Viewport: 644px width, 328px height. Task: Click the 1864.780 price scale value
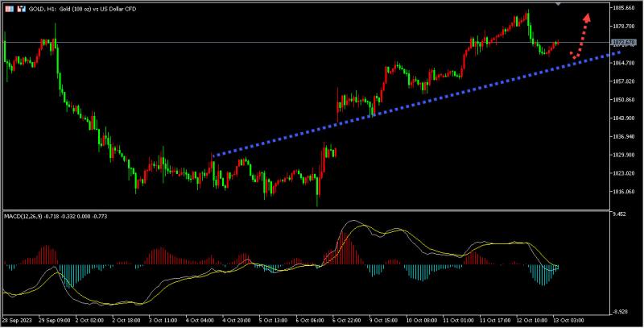click(625, 63)
